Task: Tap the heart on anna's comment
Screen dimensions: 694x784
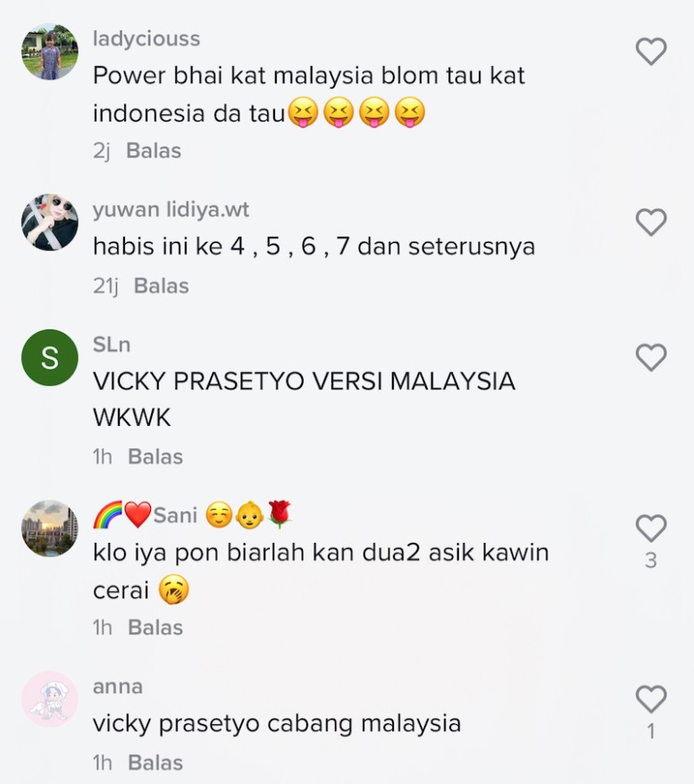Action: click(x=651, y=698)
